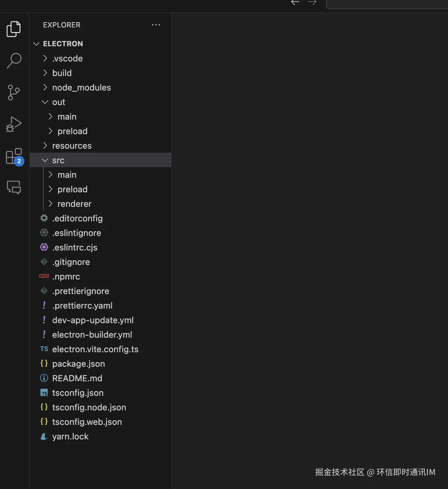Open Run and Debug view

14,124
